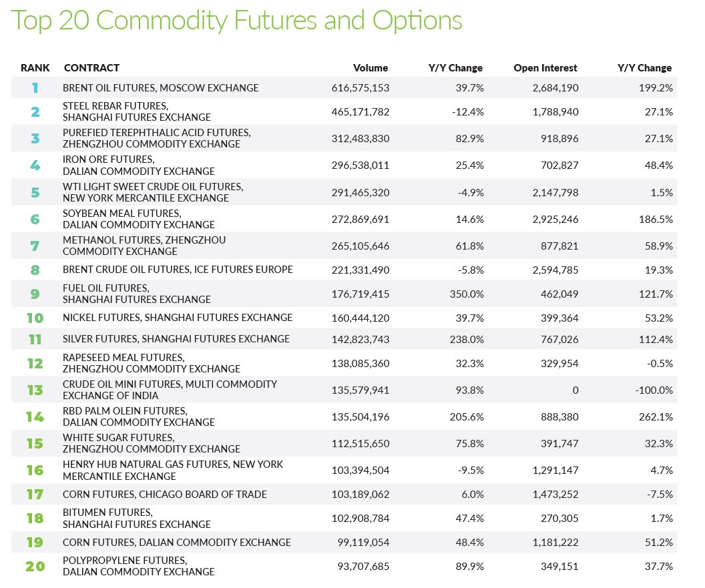Select Nickel Futures, Shanghai Futures Exchange row
The height and width of the screenshot is (588, 705).
coord(344,318)
